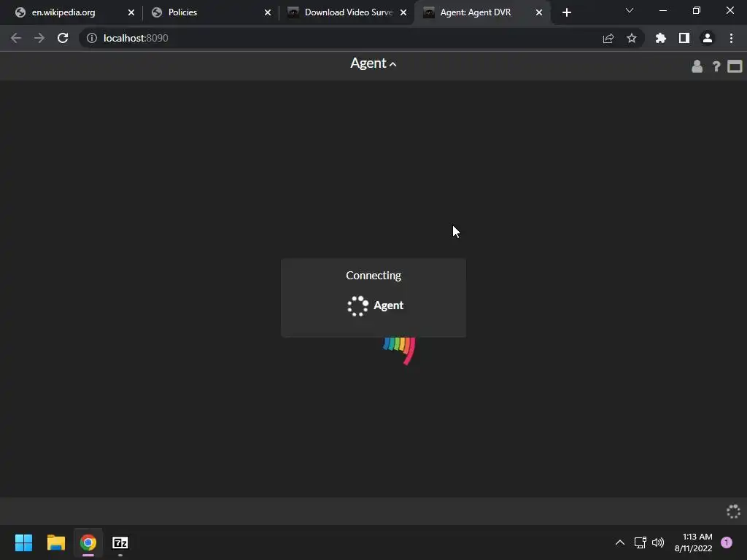Open clock showing 1:13 AM
This screenshot has height=560, width=747.
pos(693,542)
